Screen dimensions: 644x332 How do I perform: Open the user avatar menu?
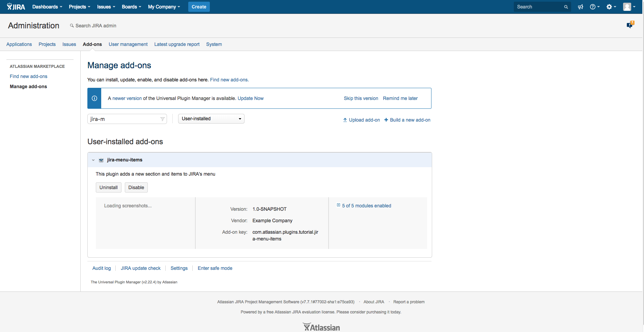(629, 7)
